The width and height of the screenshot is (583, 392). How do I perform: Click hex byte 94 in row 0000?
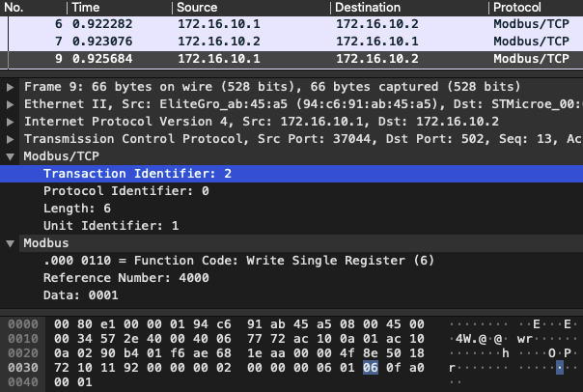click(201, 324)
